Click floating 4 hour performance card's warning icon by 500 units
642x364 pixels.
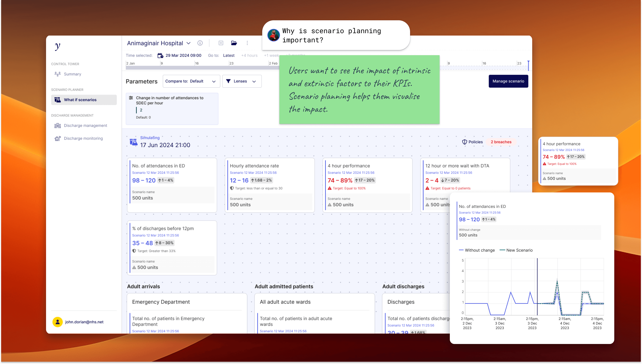pos(544,179)
